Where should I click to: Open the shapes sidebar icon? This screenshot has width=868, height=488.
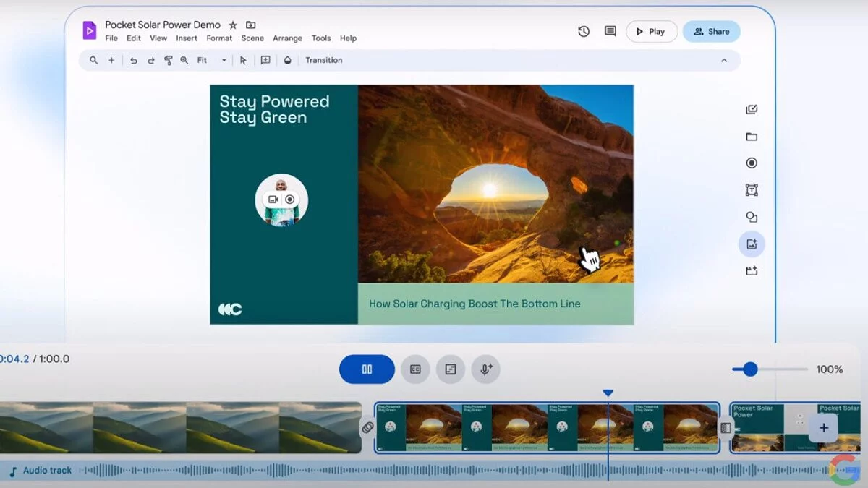[x=752, y=217]
